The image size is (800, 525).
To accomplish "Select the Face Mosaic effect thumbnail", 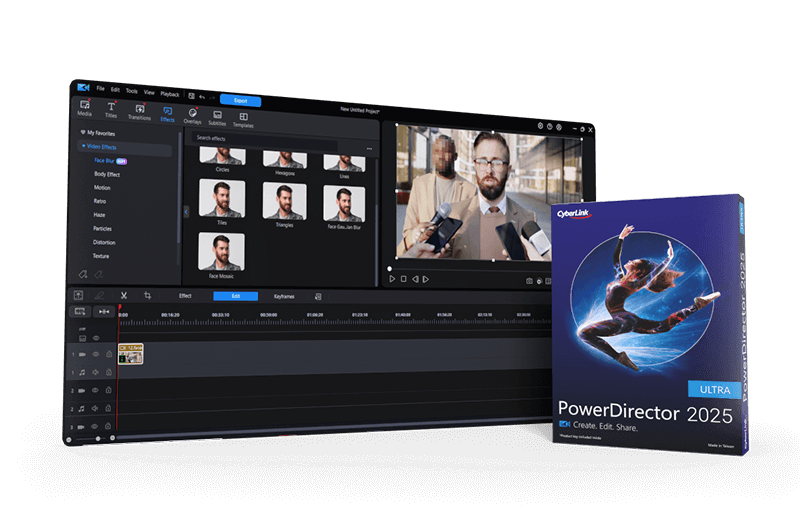I will click(221, 252).
